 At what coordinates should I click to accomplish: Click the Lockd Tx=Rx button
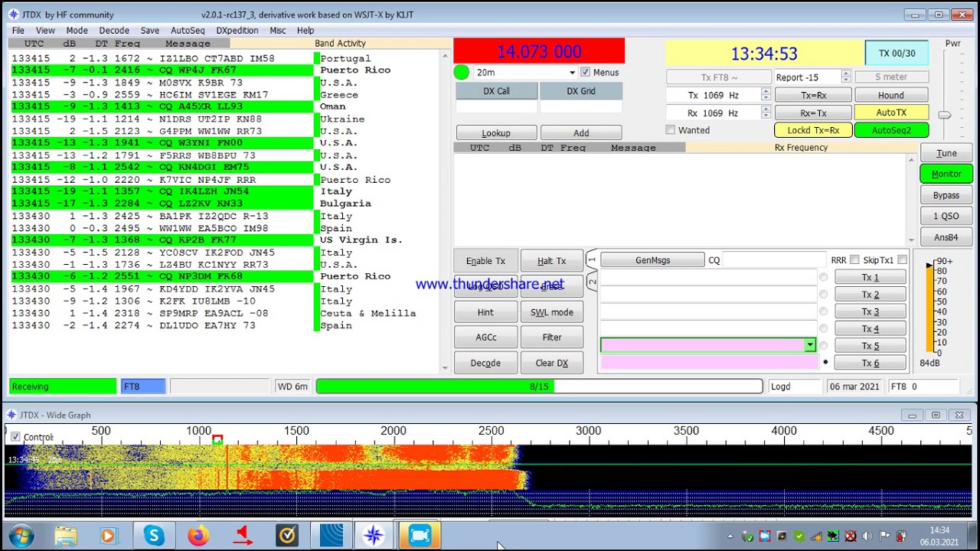(813, 130)
